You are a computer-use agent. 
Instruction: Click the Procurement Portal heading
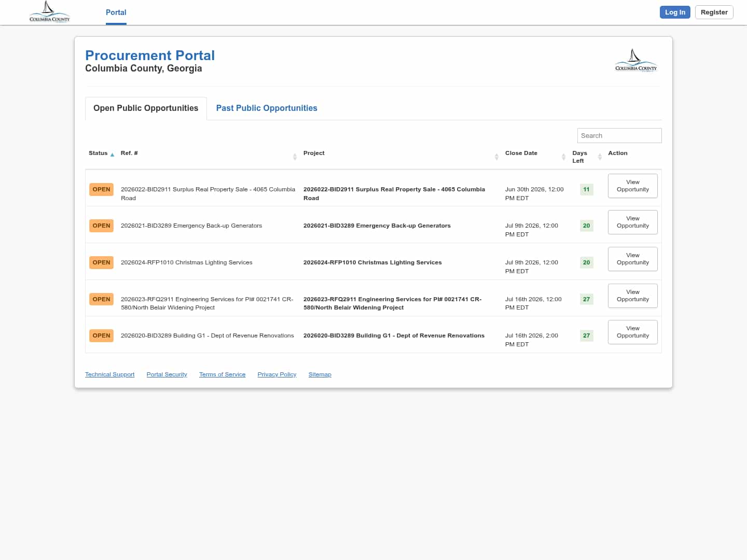click(x=150, y=55)
